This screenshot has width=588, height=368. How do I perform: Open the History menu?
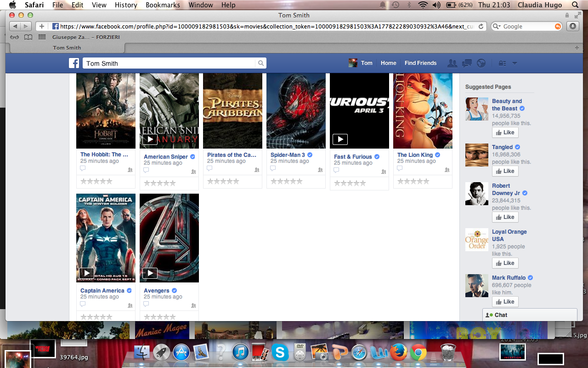(126, 5)
